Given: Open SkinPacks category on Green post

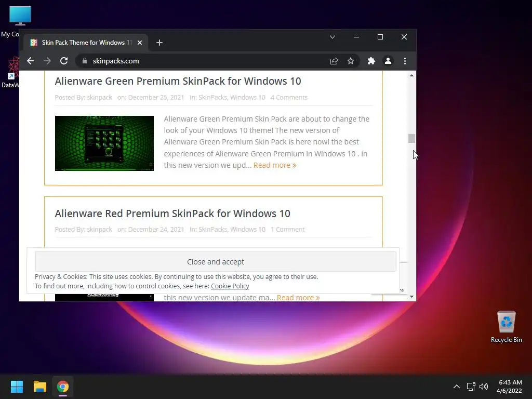Looking at the screenshot, I should 212,98.
